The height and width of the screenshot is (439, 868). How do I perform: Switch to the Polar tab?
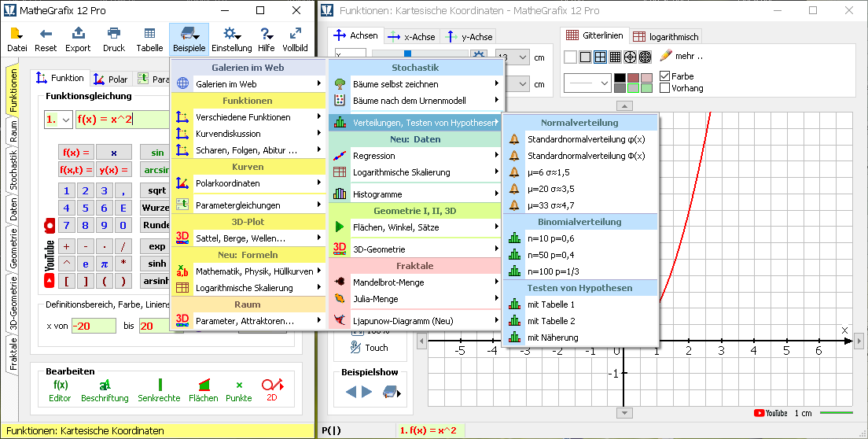[110, 79]
